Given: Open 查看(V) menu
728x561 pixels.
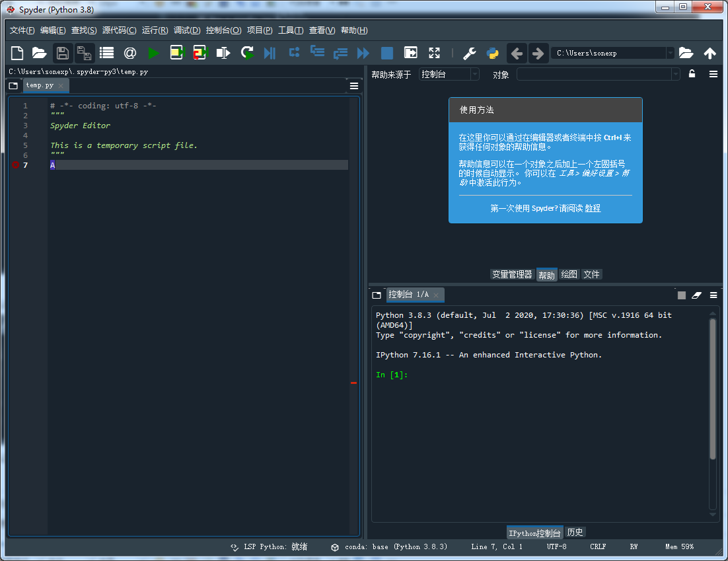Looking at the screenshot, I should click(322, 30).
